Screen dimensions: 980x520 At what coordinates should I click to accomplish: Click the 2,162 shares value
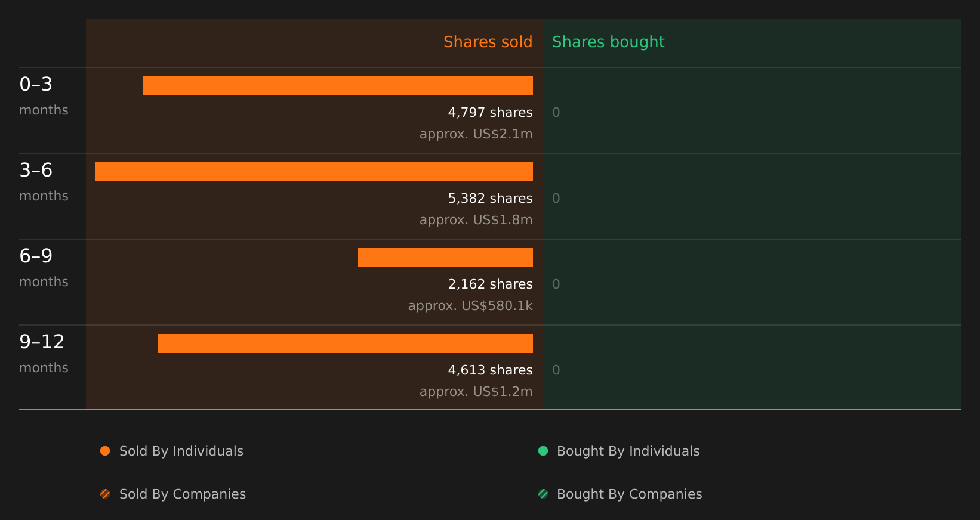pyautogui.click(x=491, y=284)
